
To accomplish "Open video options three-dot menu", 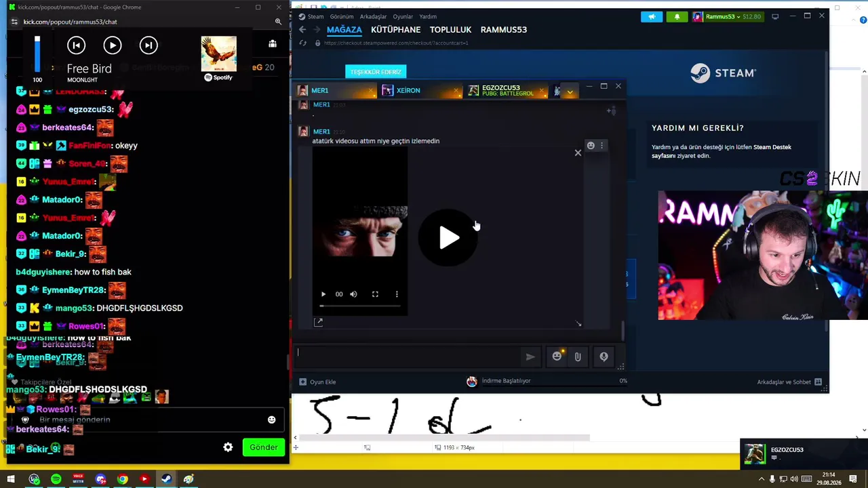I will click(397, 294).
